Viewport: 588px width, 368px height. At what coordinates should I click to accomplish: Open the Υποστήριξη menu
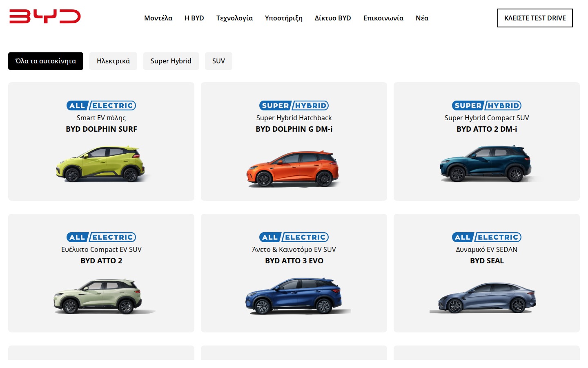tap(284, 18)
